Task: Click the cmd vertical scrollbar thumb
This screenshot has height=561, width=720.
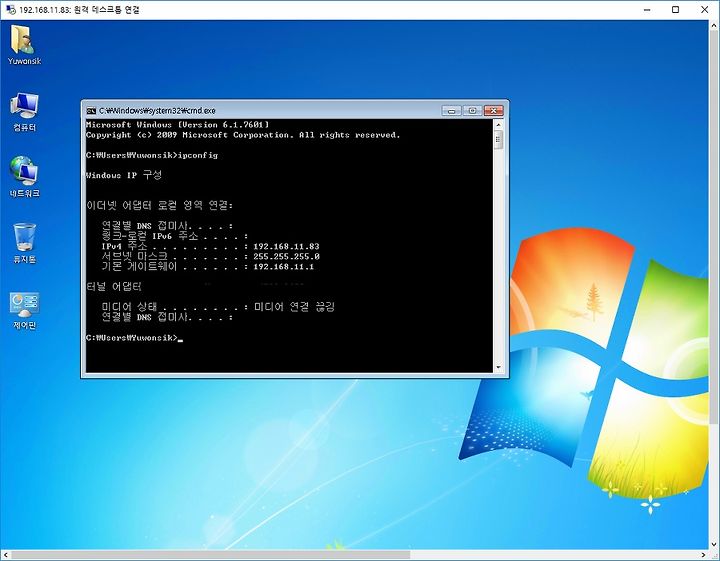Action: pyautogui.click(x=499, y=140)
